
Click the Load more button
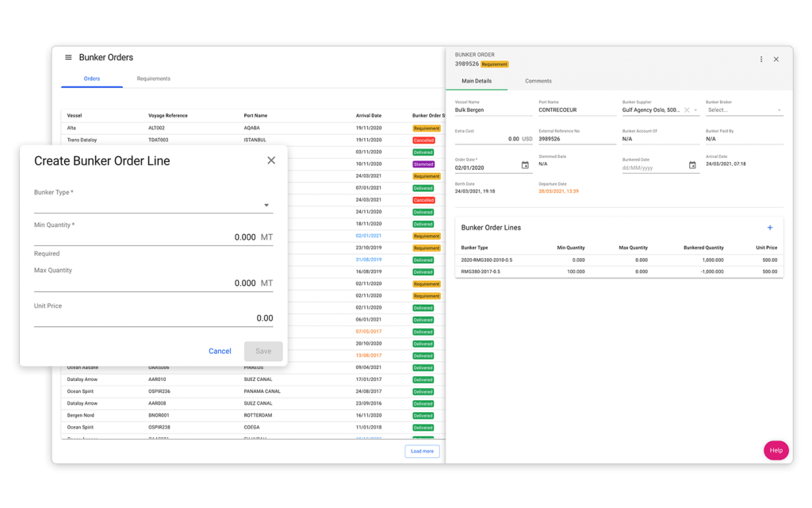420,450
